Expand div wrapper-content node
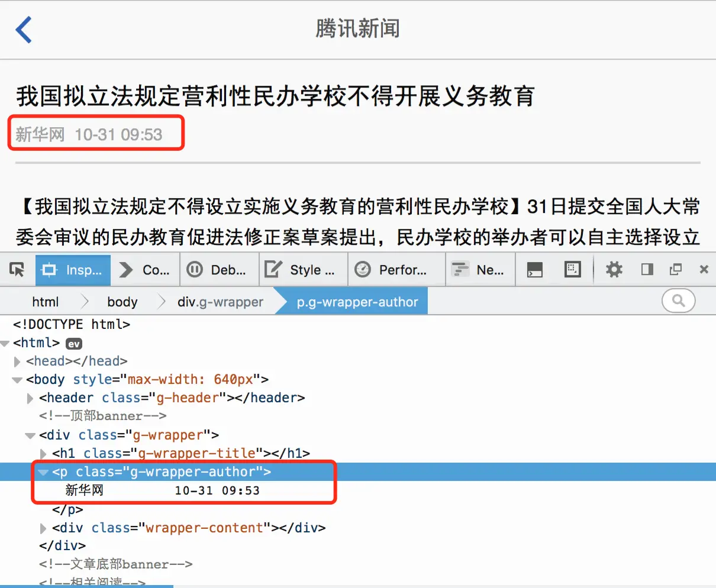 coord(44,528)
